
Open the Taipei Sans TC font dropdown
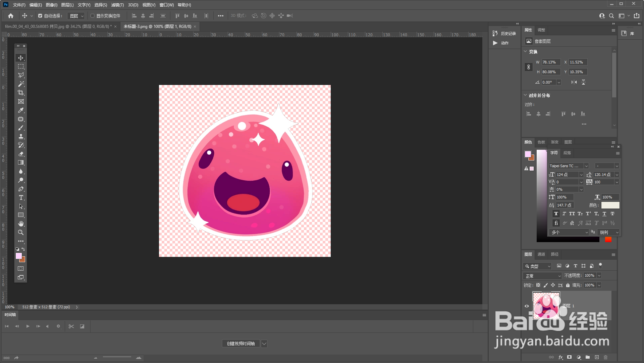coord(586,166)
